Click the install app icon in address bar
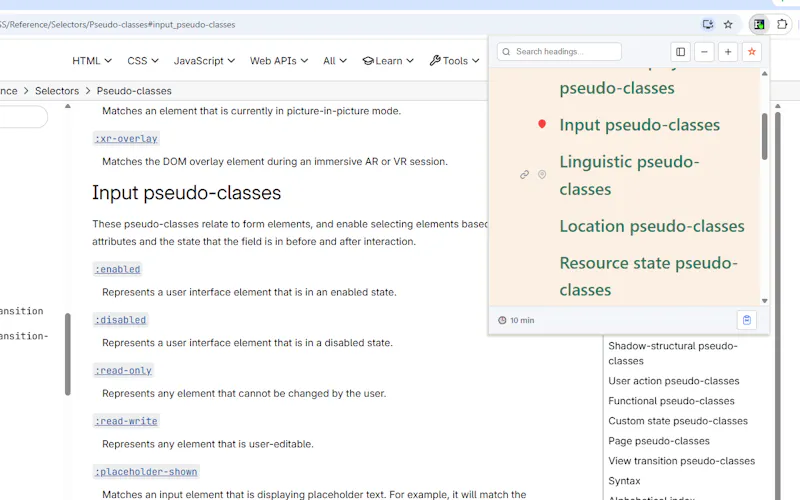The width and height of the screenshot is (800, 500). [708, 24]
